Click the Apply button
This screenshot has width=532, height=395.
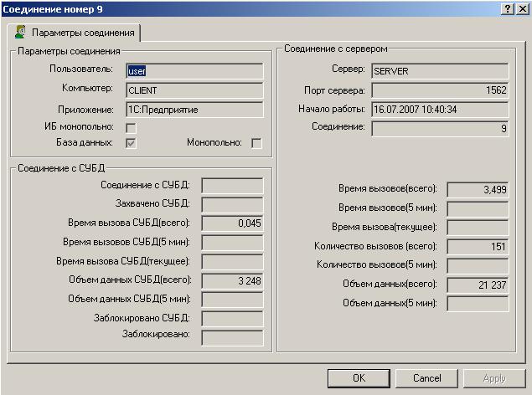[x=494, y=378]
